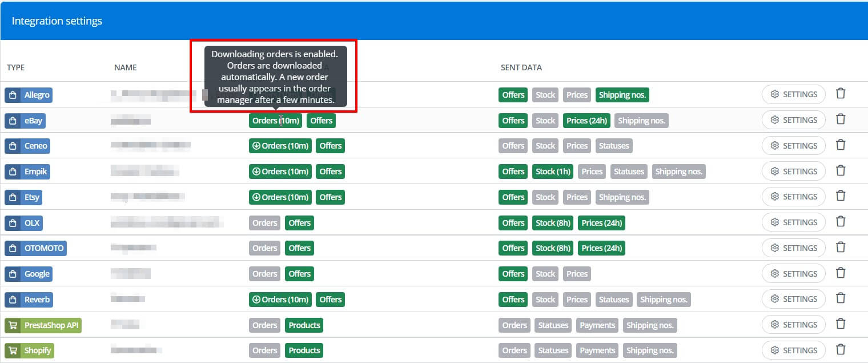Delete the Reverb integration using the trash icon

click(x=841, y=298)
